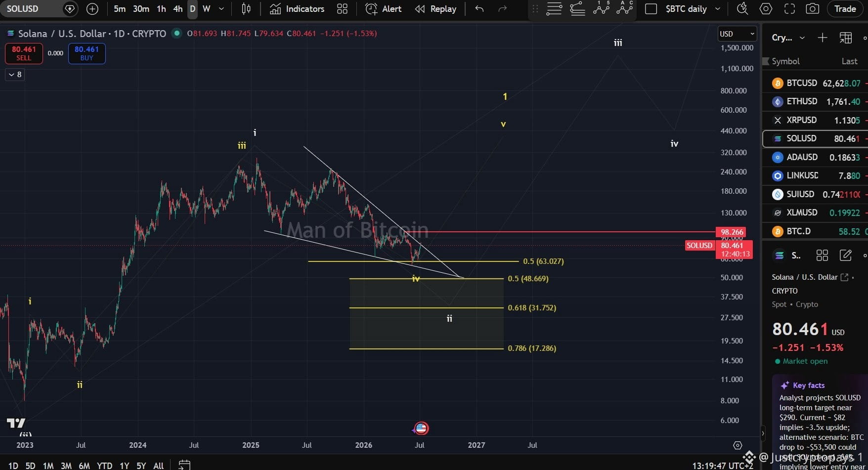Sort watchlist by Last column

(850, 61)
